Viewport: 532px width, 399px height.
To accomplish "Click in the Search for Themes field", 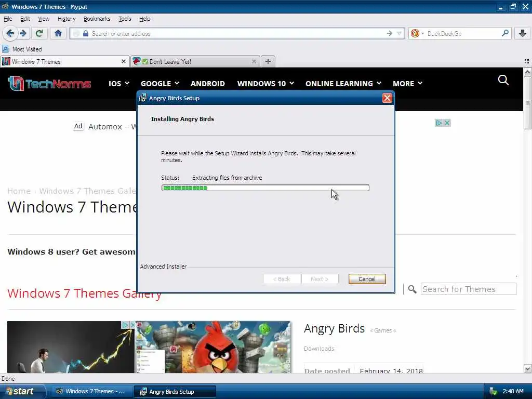I will [x=468, y=289].
